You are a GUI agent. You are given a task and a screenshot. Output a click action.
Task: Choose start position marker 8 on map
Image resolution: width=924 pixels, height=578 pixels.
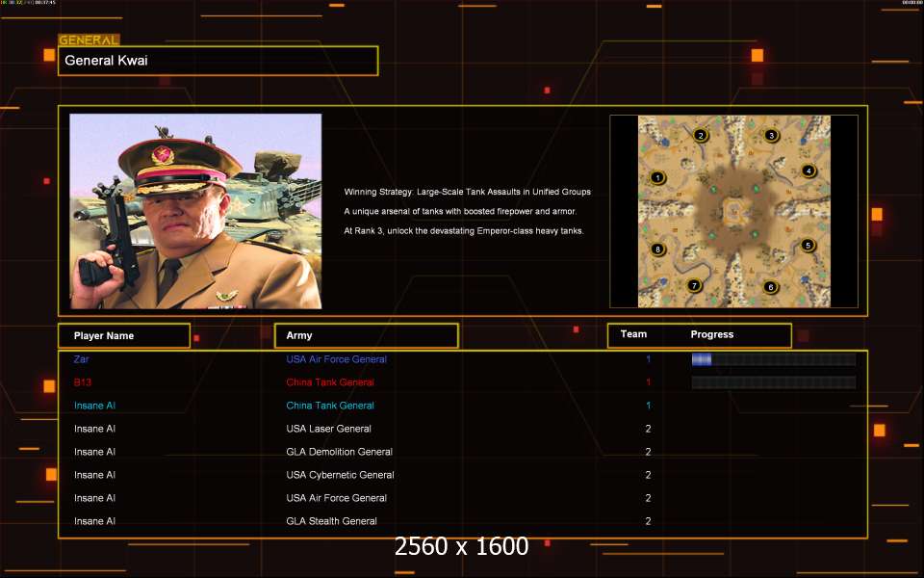[x=658, y=250]
